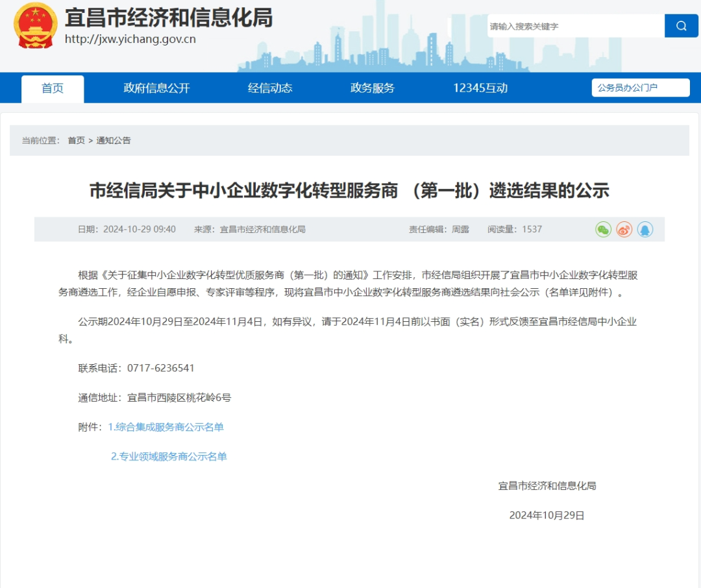Open 经信动态 menu item

[x=270, y=88]
